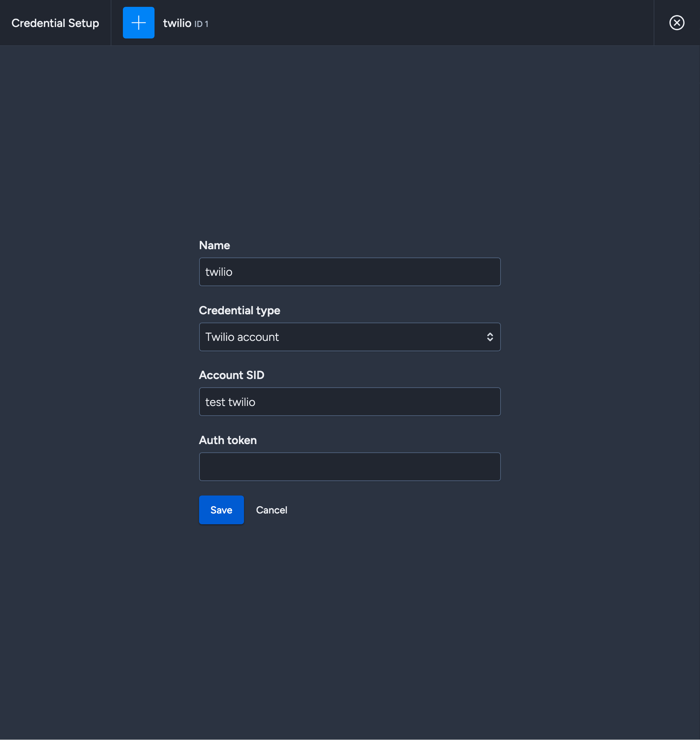This screenshot has height=740, width=700.
Task: Save the twilio credential
Action: click(221, 510)
